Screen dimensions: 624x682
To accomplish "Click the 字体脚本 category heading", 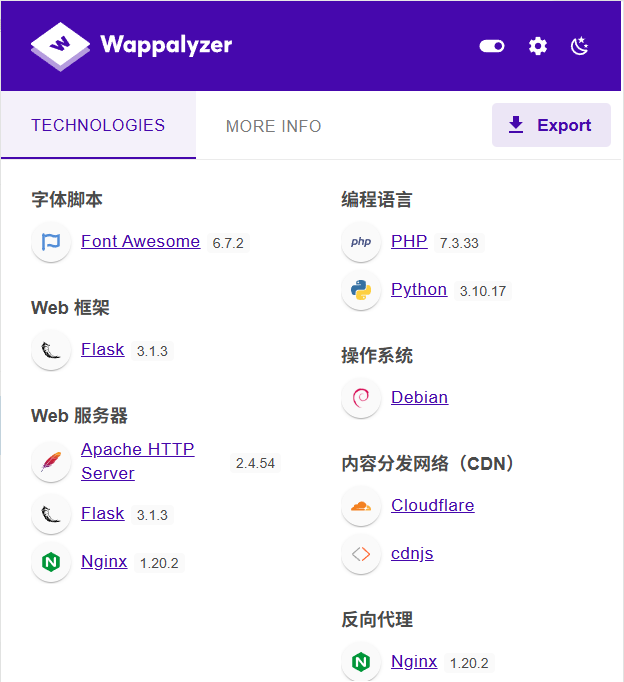I will (67, 200).
